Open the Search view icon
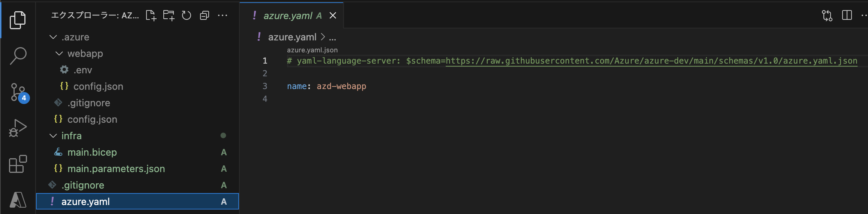Image resolution: width=868 pixels, height=214 pixels. [x=18, y=56]
